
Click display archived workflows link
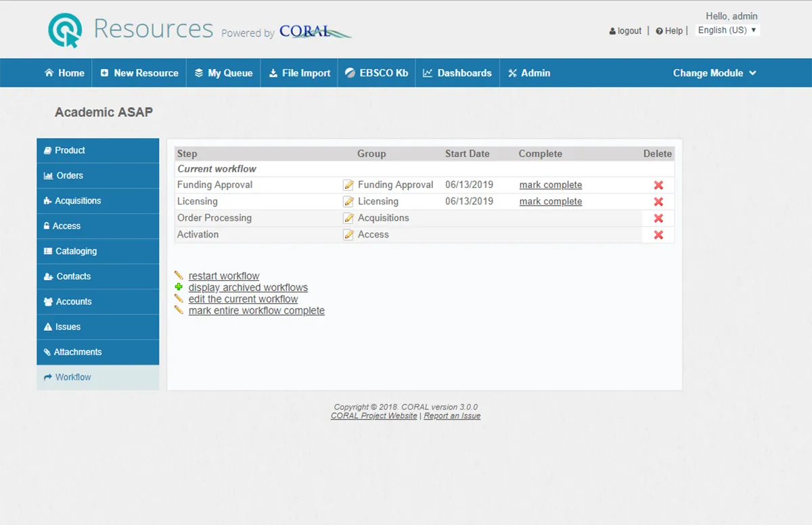click(x=248, y=288)
